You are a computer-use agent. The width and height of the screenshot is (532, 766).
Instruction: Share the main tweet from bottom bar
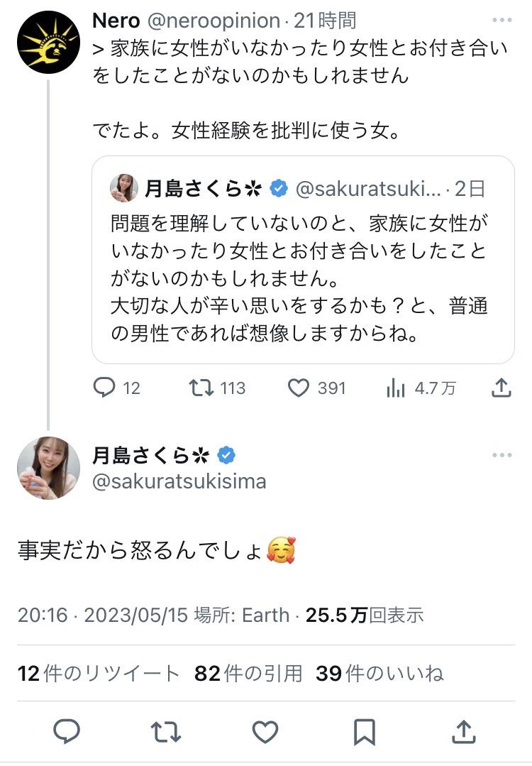tap(463, 731)
